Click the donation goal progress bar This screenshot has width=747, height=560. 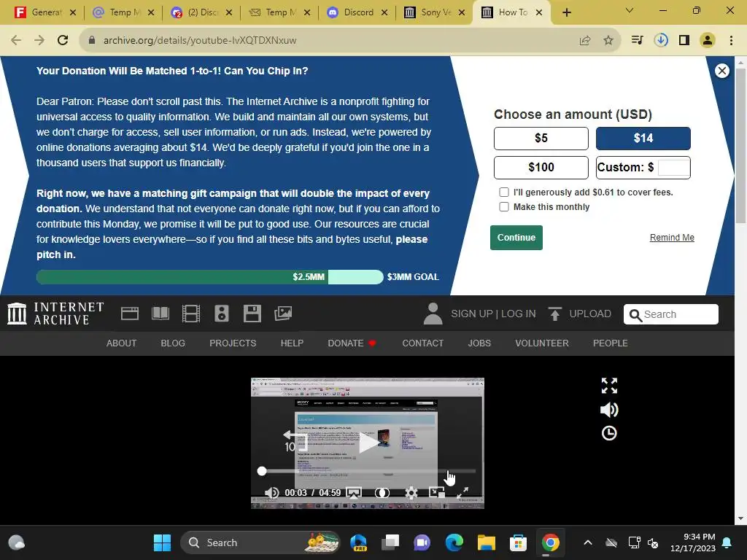click(x=209, y=277)
